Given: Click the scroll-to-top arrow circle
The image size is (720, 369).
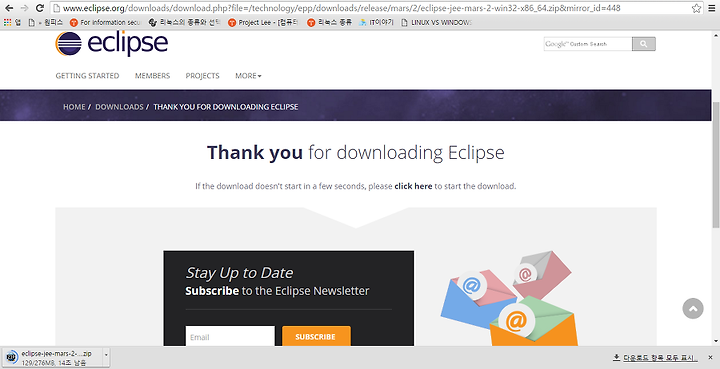Looking at the screenshot, I should point(693,308).
